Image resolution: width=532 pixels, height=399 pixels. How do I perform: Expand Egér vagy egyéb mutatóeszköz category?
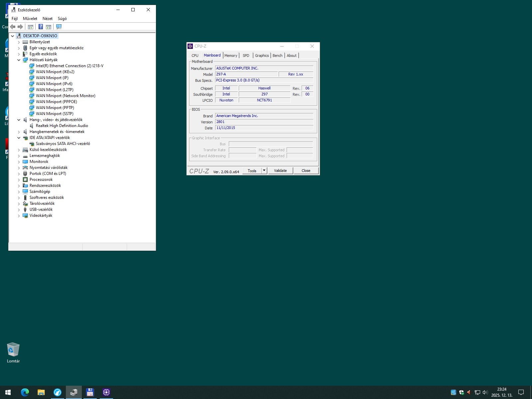(x=19, y=48)
